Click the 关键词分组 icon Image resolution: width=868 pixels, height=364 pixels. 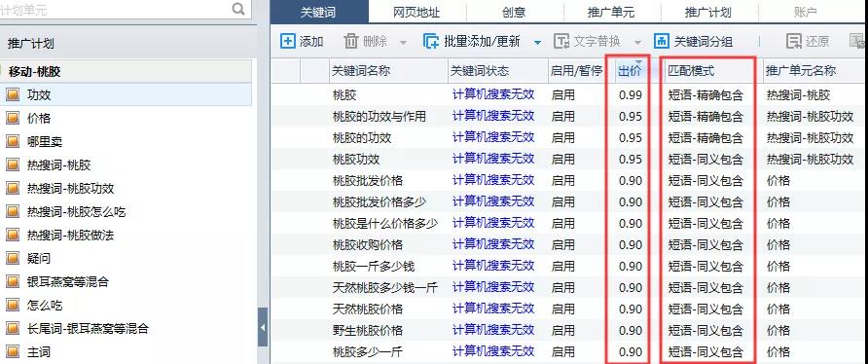tap(662, 41)
